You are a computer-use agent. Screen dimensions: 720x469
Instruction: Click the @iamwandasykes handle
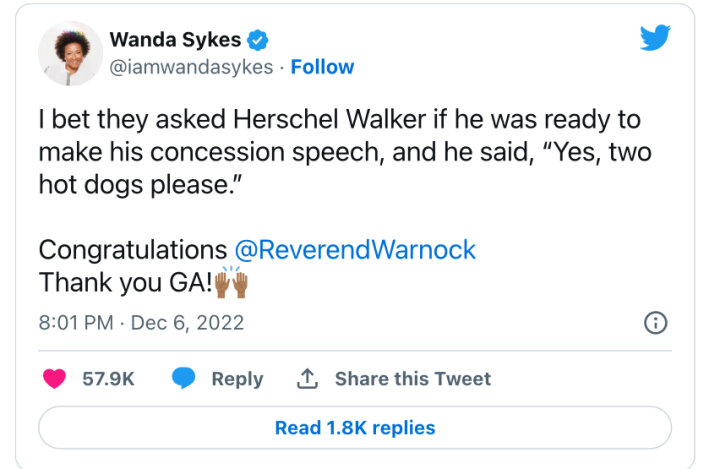(192, 67)
